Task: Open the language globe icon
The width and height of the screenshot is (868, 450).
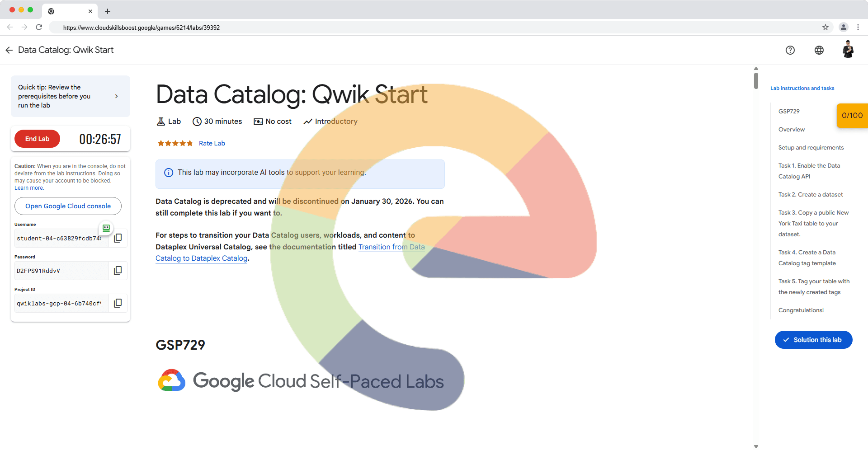Action: pos(819,50)
